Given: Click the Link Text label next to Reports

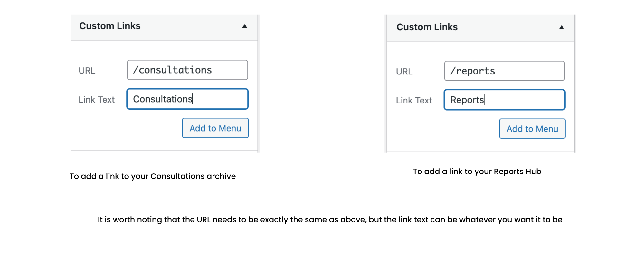Looking at the screenshot, I should [414, 101].
